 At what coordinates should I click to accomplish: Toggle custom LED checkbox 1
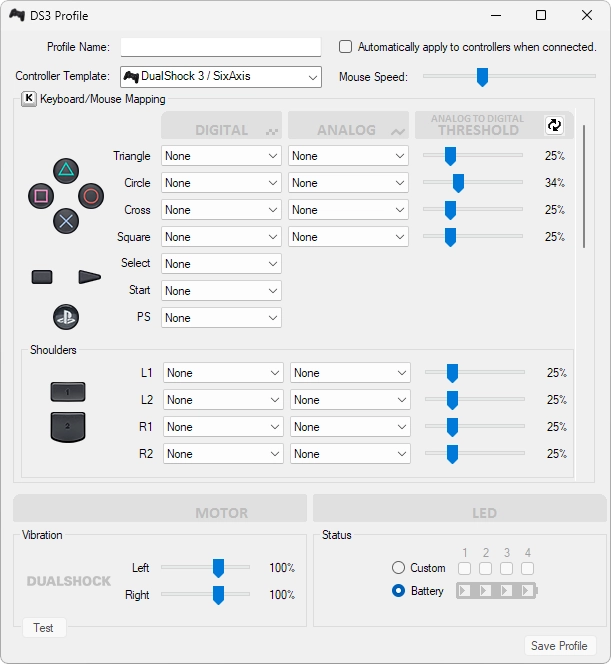coord(464,568)
